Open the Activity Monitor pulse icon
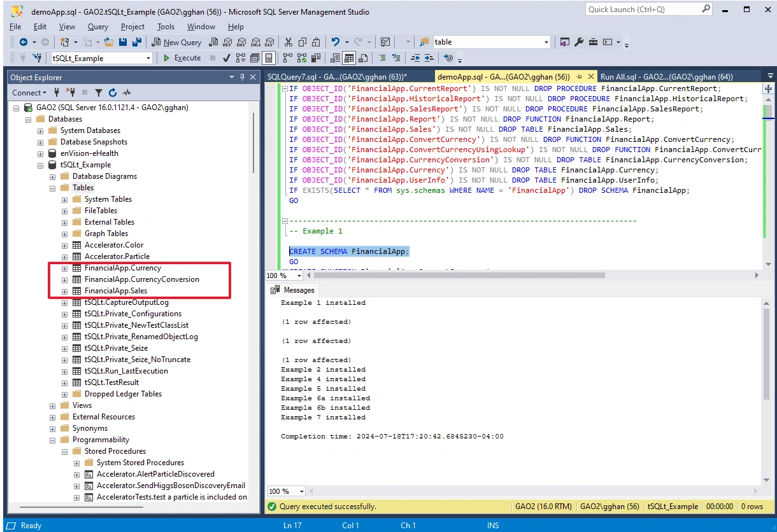Viewport: 777px width, 532px height. point(127,92)
